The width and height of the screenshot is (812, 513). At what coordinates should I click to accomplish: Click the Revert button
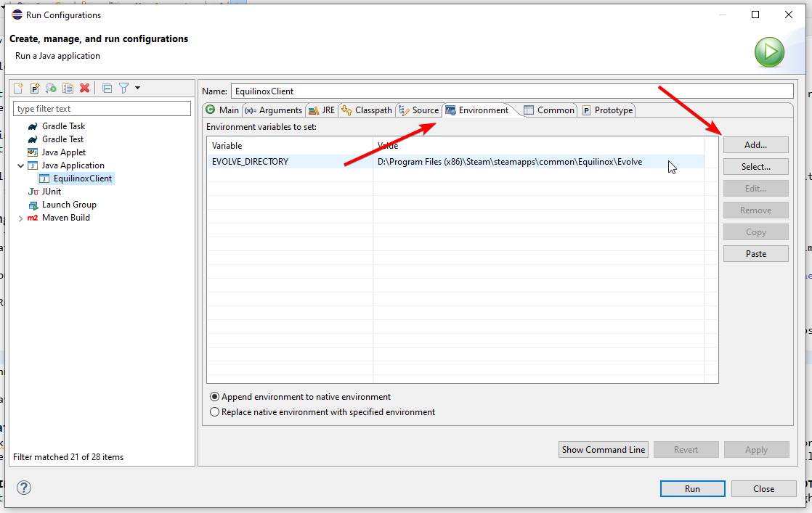click(x=686, y=450)
